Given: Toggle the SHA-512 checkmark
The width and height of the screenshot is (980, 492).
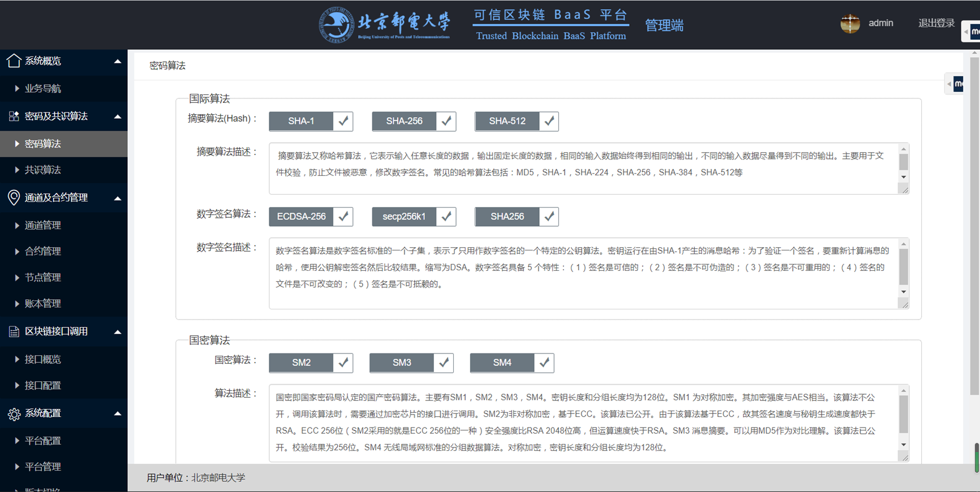Looking at the screenshot, I should pyautogui.click(x=549, y=121).
